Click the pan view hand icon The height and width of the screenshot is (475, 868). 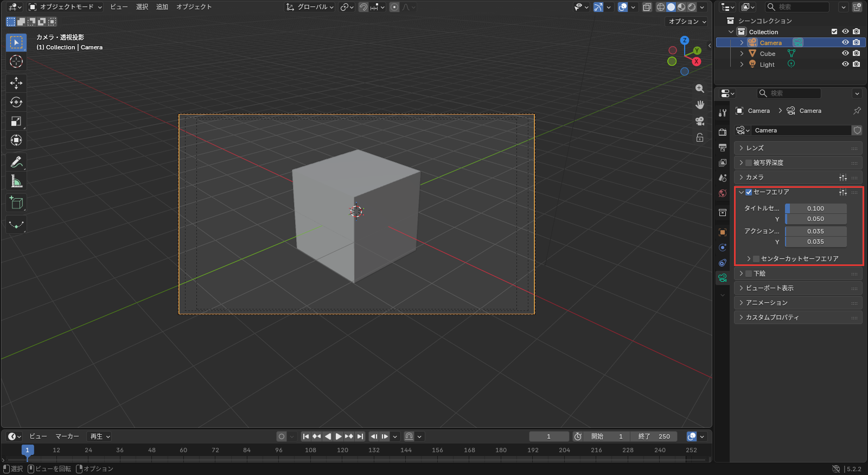coord(700,105)
